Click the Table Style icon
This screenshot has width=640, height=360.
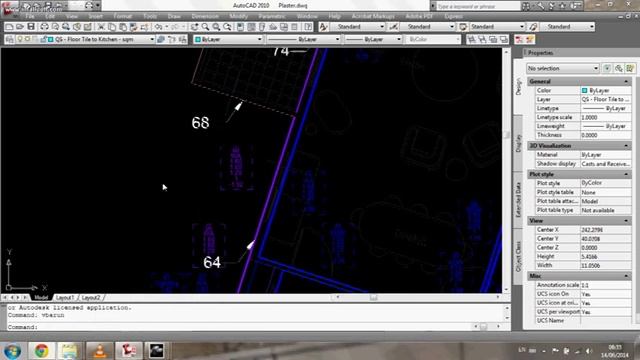tap(463, 27)
